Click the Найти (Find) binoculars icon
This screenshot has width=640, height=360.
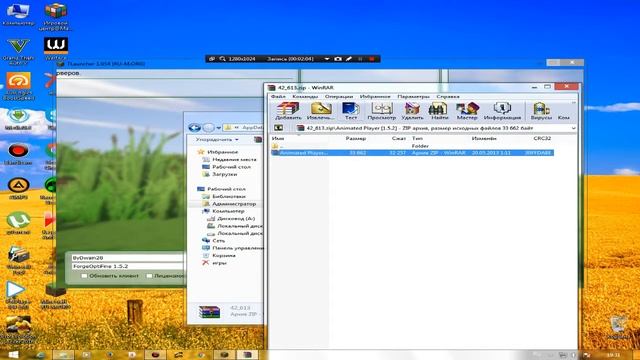tap(439, 111)
